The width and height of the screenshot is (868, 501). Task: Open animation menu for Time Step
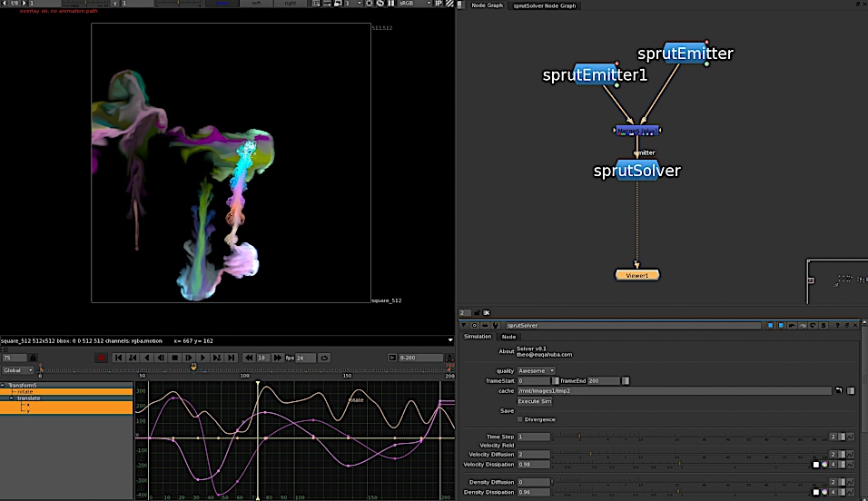click(850, 437)
